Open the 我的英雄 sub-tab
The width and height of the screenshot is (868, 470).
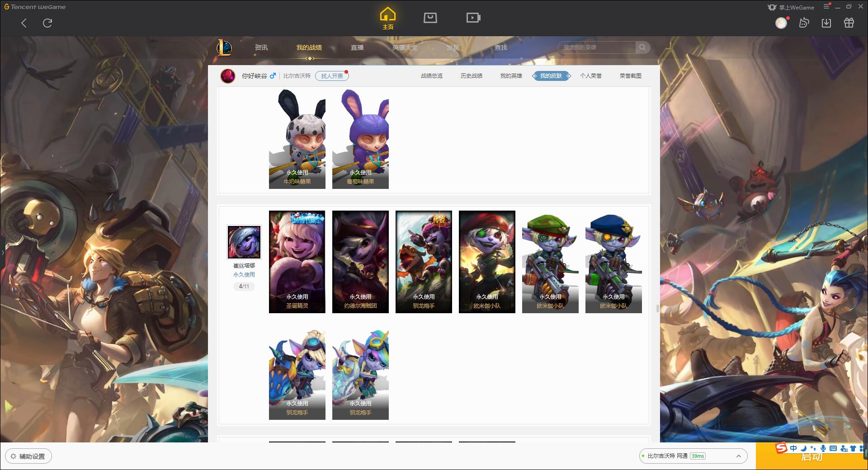[511, 76]
